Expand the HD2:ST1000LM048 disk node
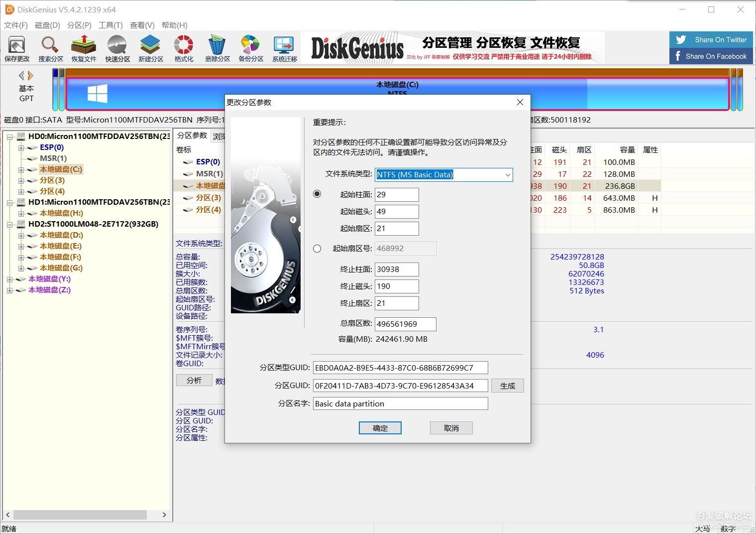The width and height of the screenshot is (756, 534). click(10, 224)
